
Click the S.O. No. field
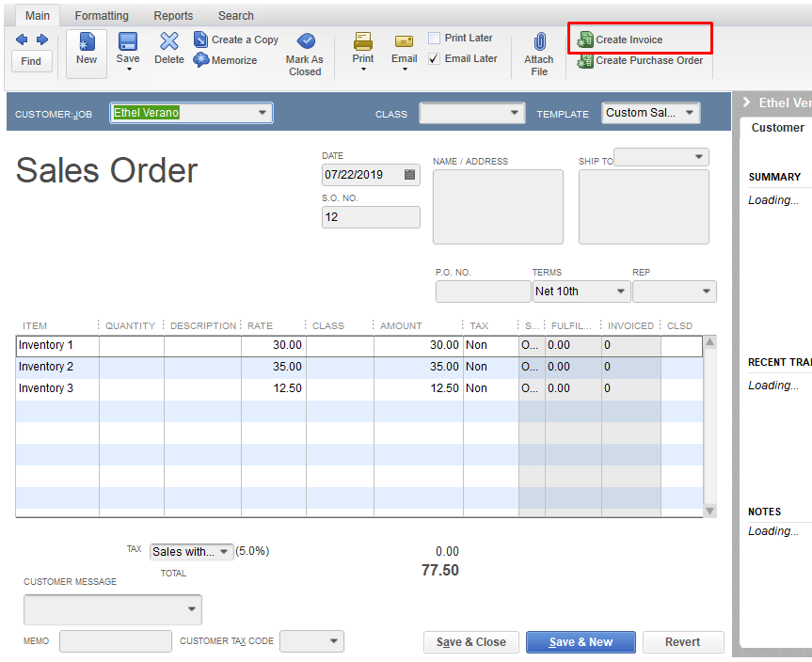pos(371,217)
